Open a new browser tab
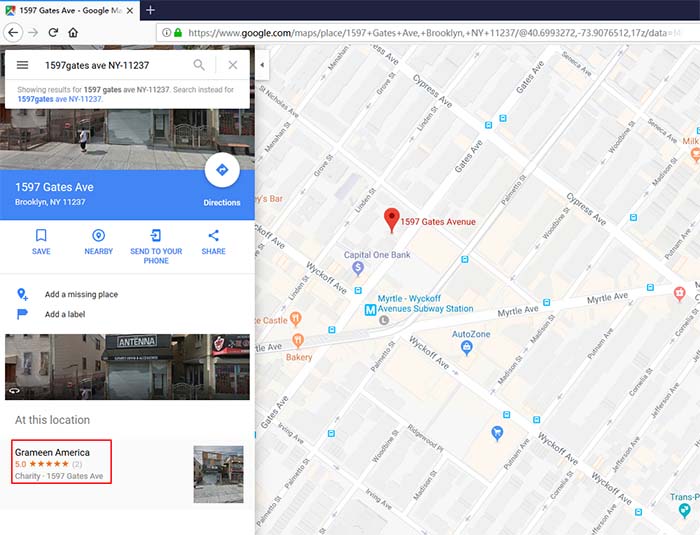The image size is (700, 535). [x=151, y=10]
